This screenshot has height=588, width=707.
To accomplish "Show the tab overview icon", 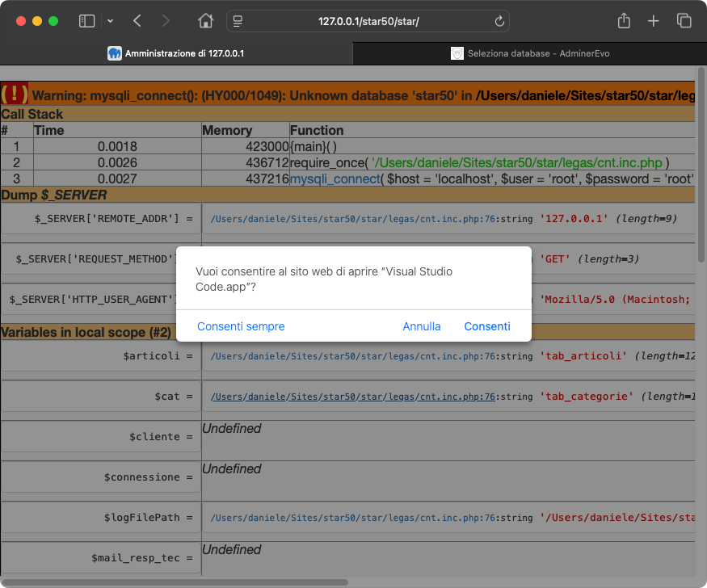I will (684, 21).
